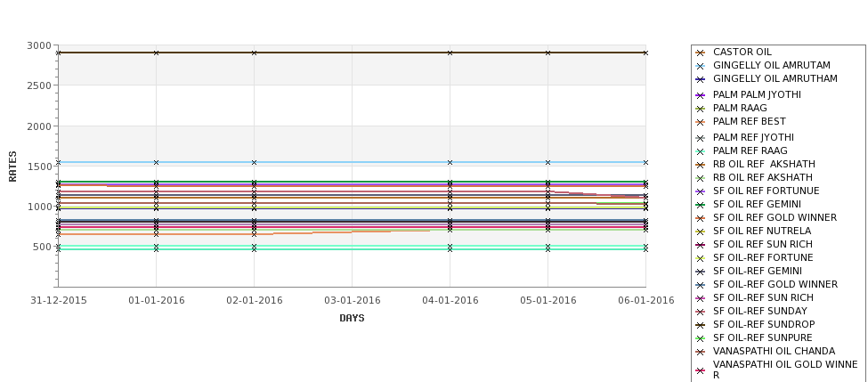
Task: Click the top line's data point at 05-01-2016
Action: coord(548,53)
